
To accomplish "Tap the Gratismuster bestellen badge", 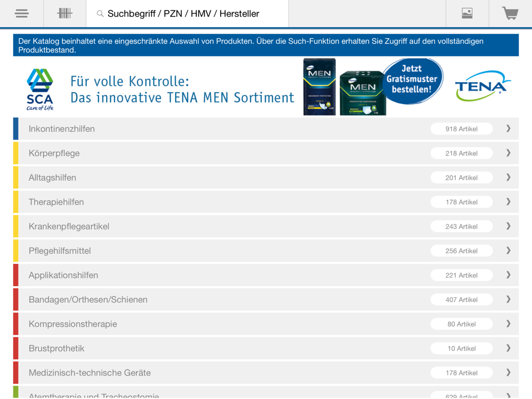I will [x=412, y=79].
